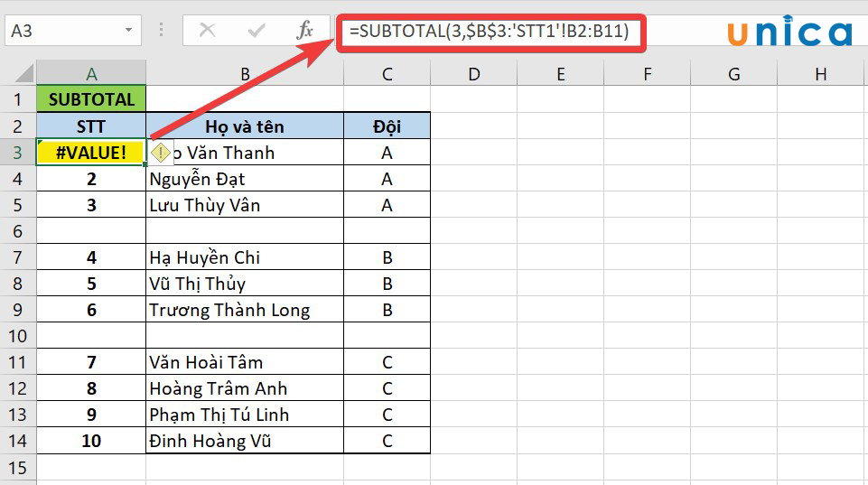The image size is (868, 485).
Task: Click STT cell with number 10
Action: (91, 441)
